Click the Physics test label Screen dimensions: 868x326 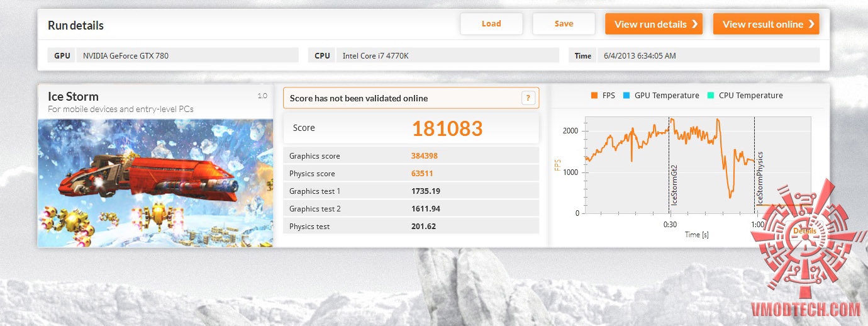[x=309, y=227]
